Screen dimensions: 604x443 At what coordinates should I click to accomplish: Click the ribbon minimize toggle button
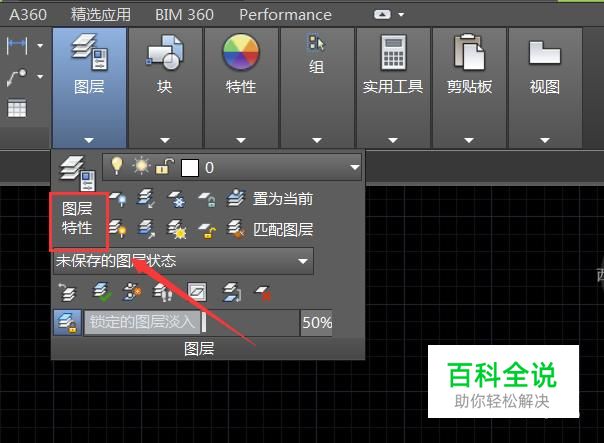[x=382, y=15]
